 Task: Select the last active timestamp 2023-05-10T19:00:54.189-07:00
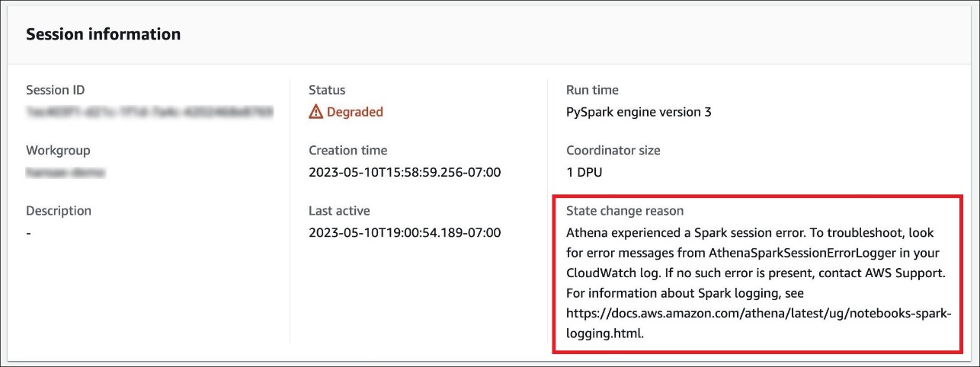(405, 232)
